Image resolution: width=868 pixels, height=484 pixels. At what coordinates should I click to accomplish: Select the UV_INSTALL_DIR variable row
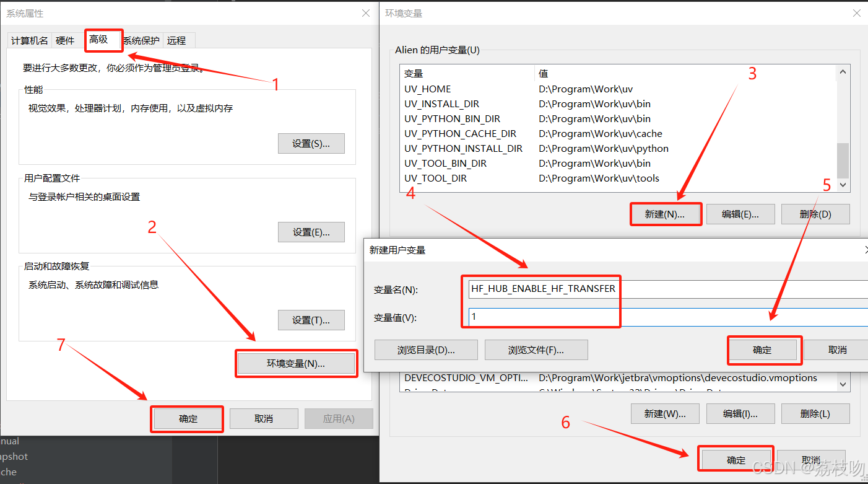point(617,104)
